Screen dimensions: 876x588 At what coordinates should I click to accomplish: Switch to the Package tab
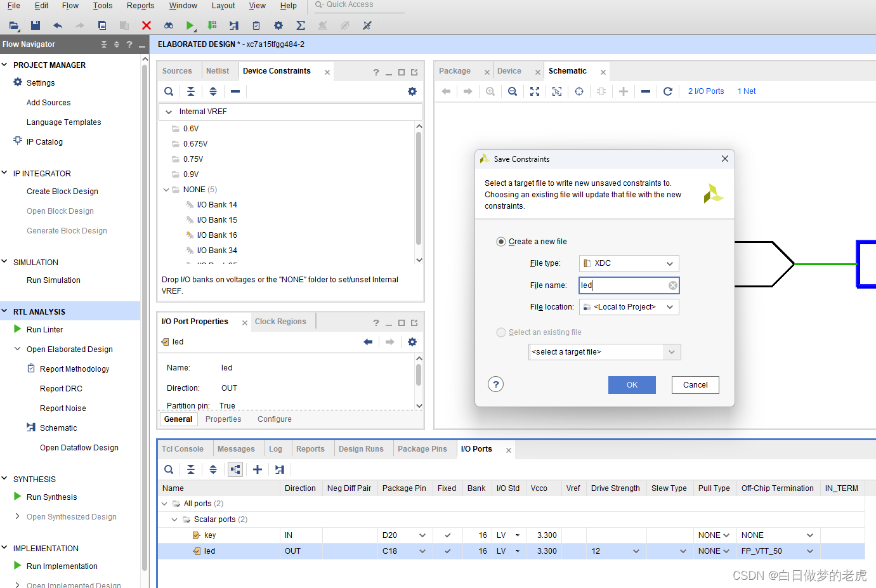455,71
